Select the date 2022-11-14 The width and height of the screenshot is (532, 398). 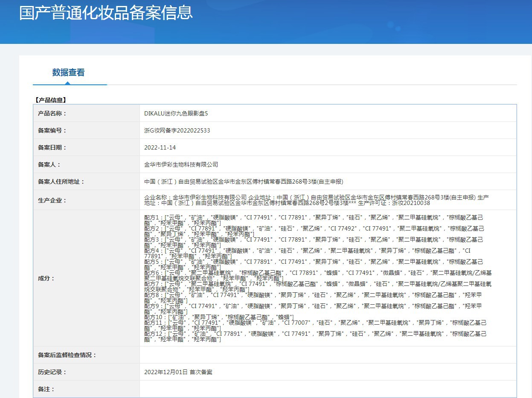[160, 147]
